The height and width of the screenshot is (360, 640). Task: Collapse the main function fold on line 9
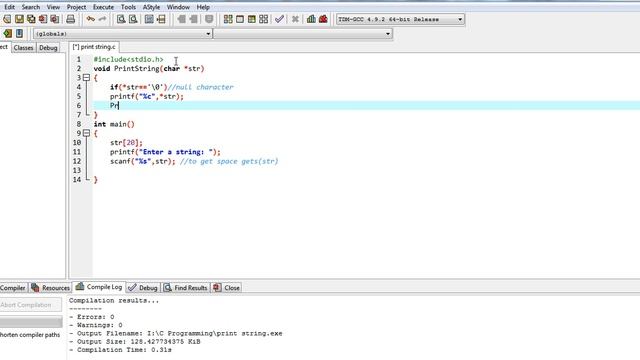pyautogui.click(x=86, y=133)
